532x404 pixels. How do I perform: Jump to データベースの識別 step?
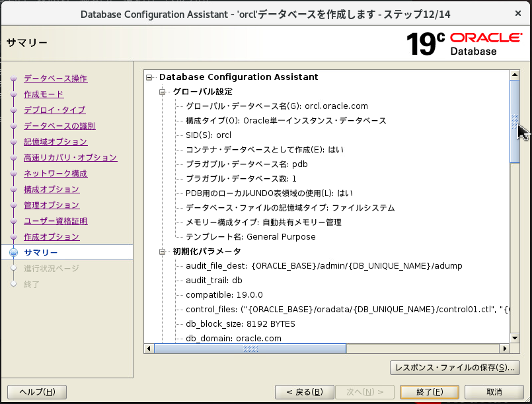click(x=59, y=126)
